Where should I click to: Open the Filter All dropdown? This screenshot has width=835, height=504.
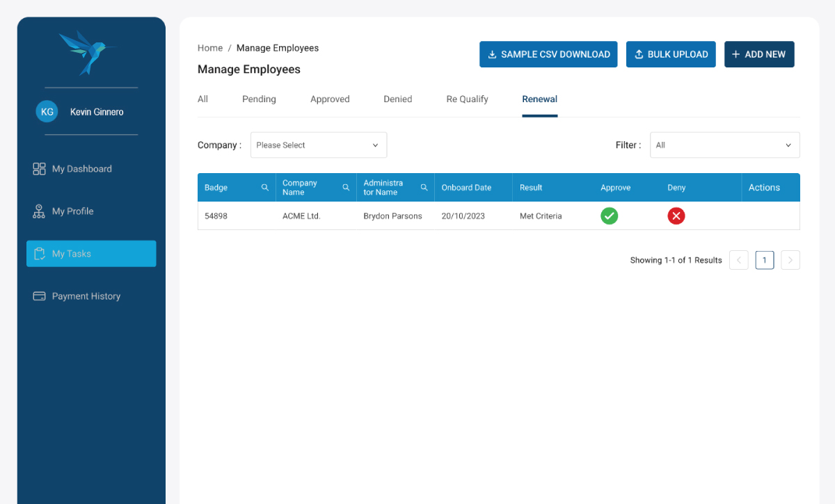point(725,145)
